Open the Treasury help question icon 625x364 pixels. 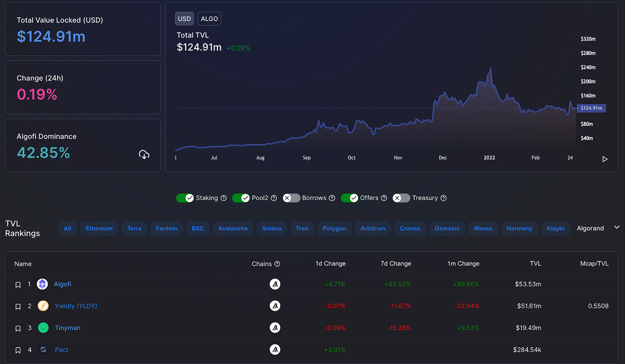(444, 198)
